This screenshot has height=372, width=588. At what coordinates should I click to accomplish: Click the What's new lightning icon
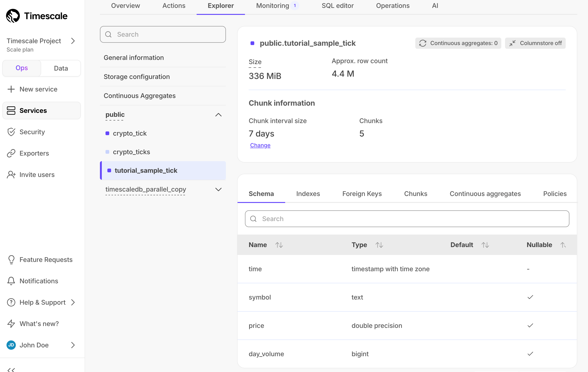pos(11,324)
